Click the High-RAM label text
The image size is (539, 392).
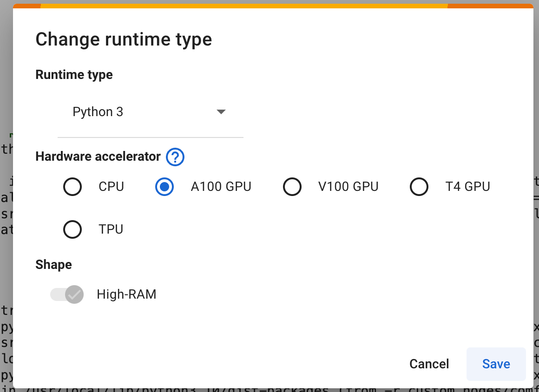tap(126, 294)
